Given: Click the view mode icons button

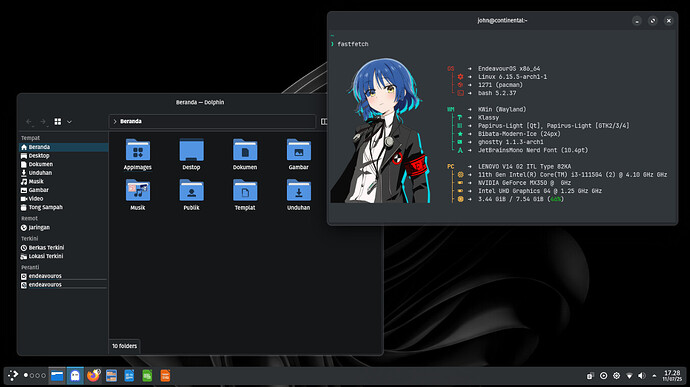Looking at the screenshot, I should (58, 122).
